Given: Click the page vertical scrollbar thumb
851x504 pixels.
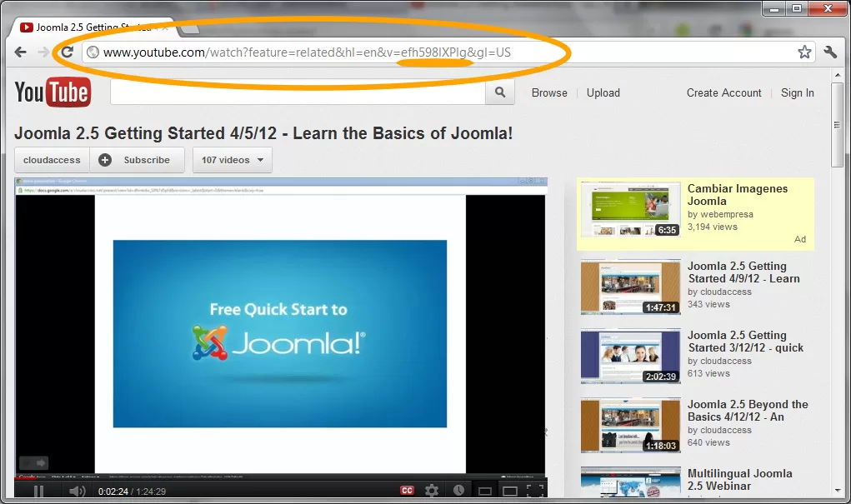Looking at the screenshot, I should [837, 125].
